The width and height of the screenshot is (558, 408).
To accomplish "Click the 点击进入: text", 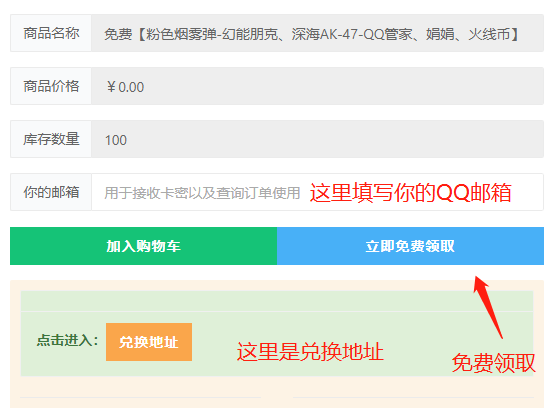I will coord(67,340).
